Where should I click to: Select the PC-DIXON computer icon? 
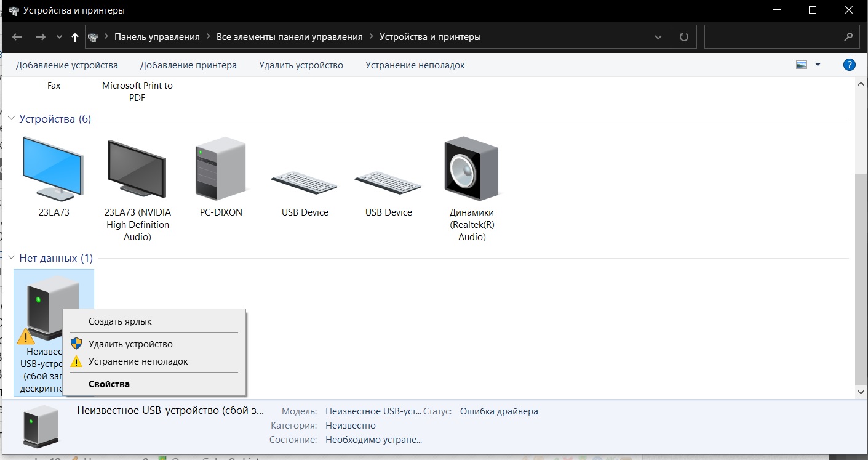(x=221, y=168)
